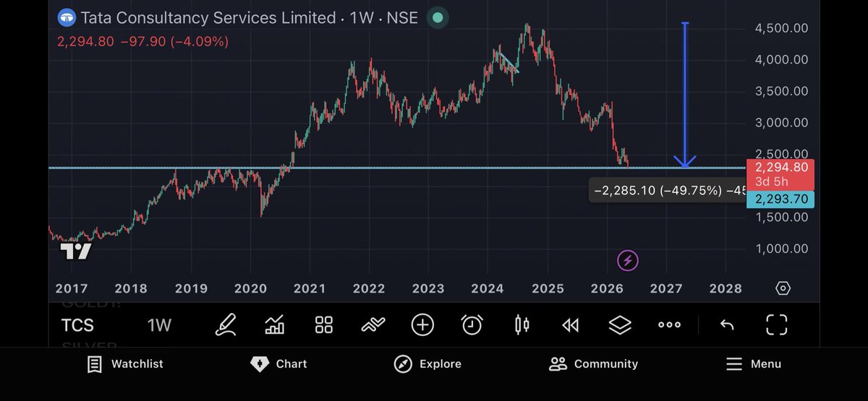
Task: Go to the Community tab
Action: [x=593, y=364]
